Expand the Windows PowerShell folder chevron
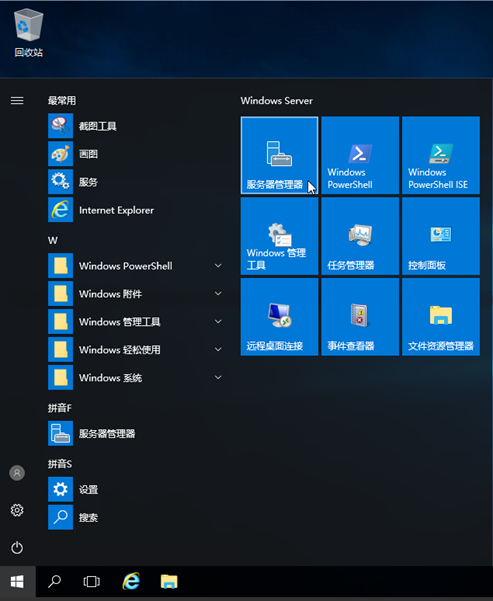Image resolution: width=493 pixels, height=601 pixels. click(x=218, y=266)
